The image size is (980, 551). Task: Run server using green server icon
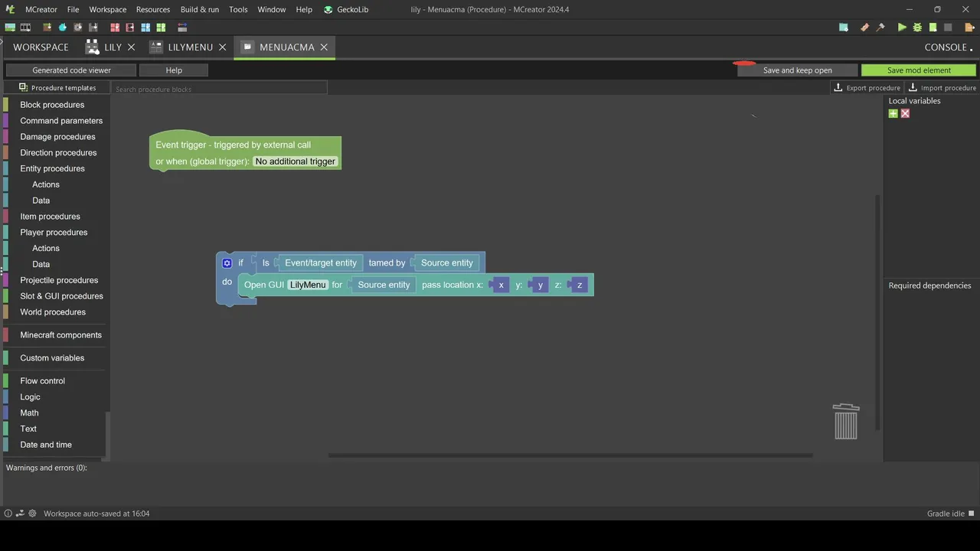pos(933,28)
